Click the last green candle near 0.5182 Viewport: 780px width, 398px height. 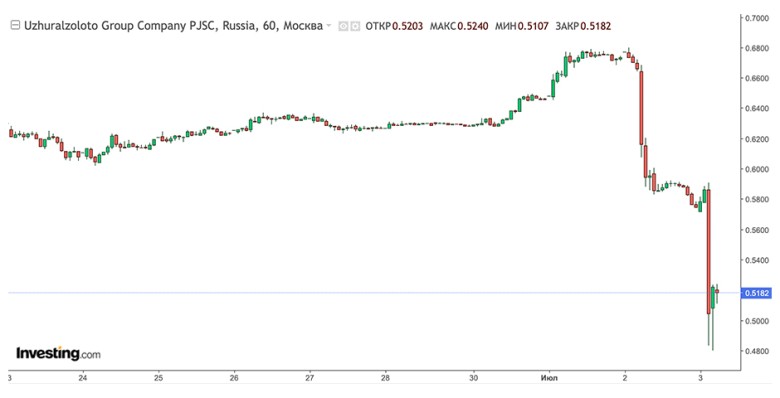[x=713, y=298]
